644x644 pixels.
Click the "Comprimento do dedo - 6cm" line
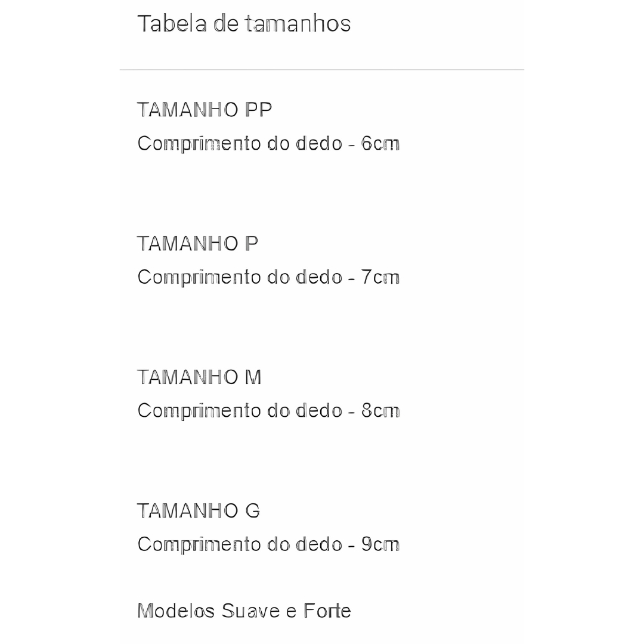point(268,144)
